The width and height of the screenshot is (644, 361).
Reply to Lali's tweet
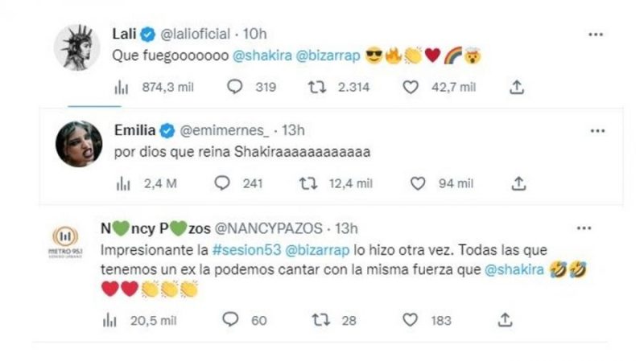pos(234,87)
